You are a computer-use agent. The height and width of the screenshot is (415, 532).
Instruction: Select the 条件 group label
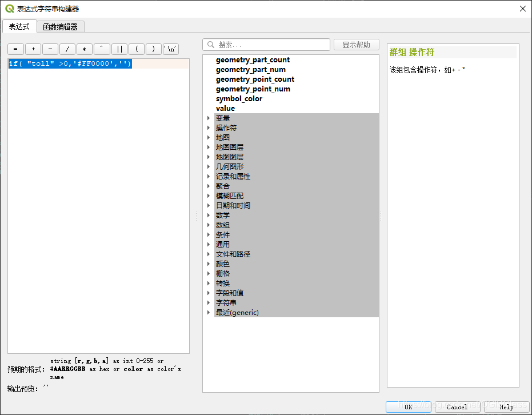point(223,235)
